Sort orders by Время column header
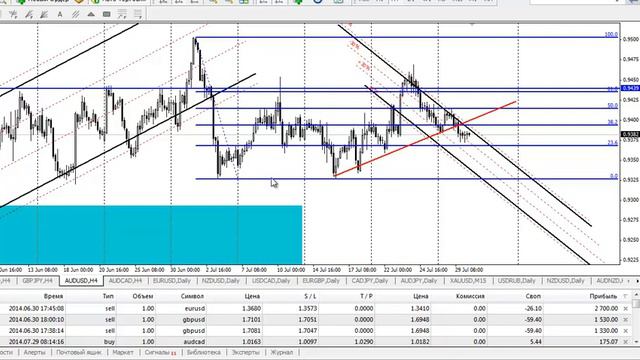The image size is (640, 360). pos(53,296)
